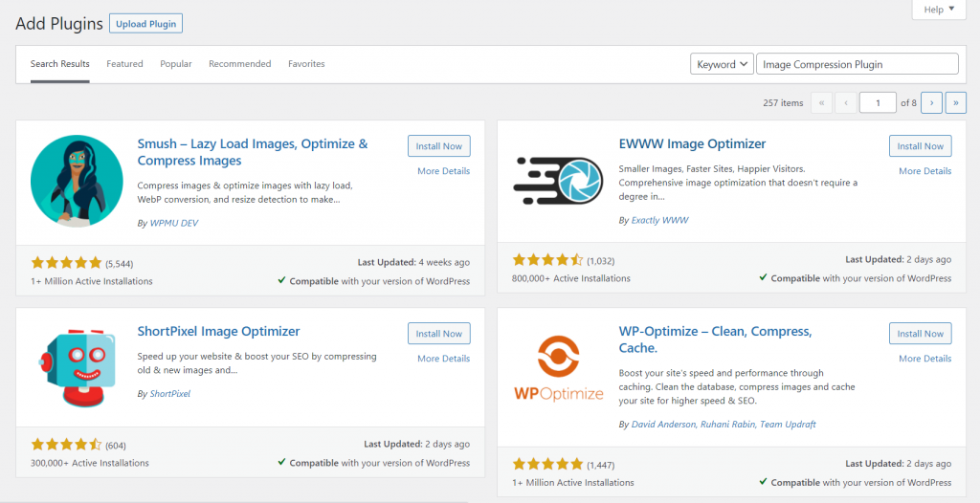
Task: Click the Smush plugin avatar icon
Action: [x=77, y=181]
